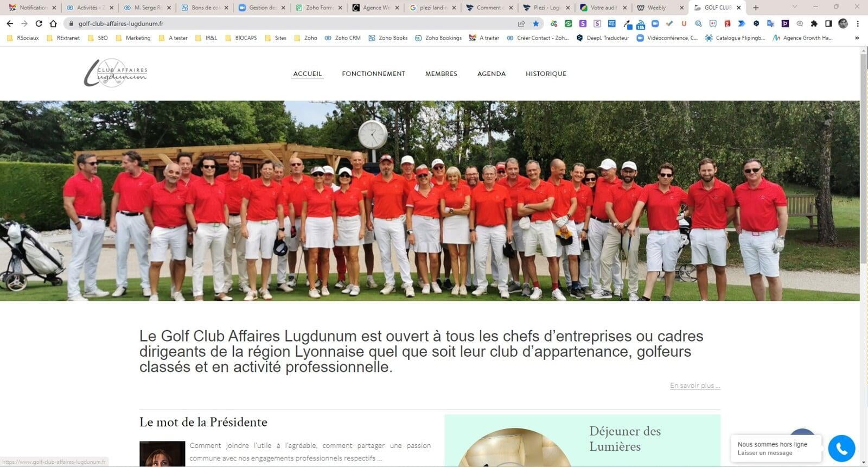Open the Zoho bookmark folder

coord(305,38)
